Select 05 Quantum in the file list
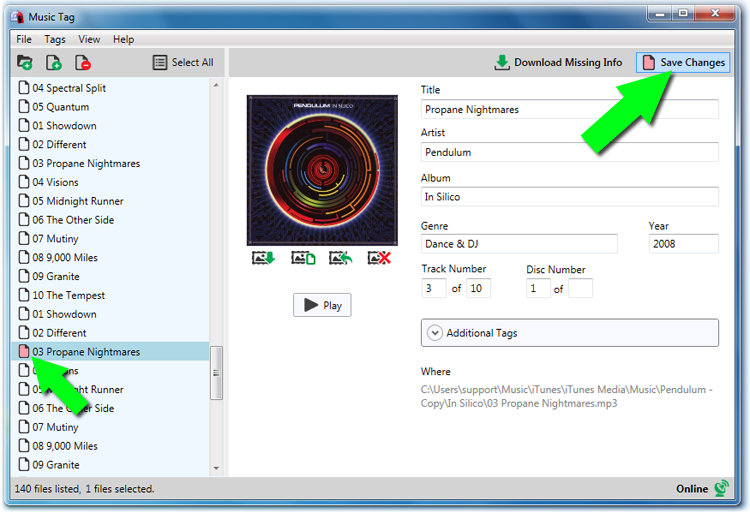The width and height of the screenshot is (750, 513). [x=110, y=107]
